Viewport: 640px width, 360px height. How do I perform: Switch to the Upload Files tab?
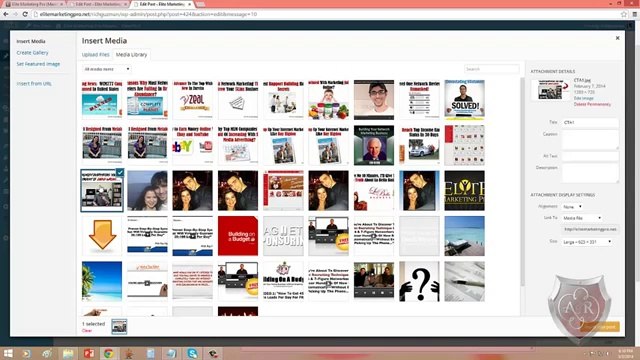96,55
